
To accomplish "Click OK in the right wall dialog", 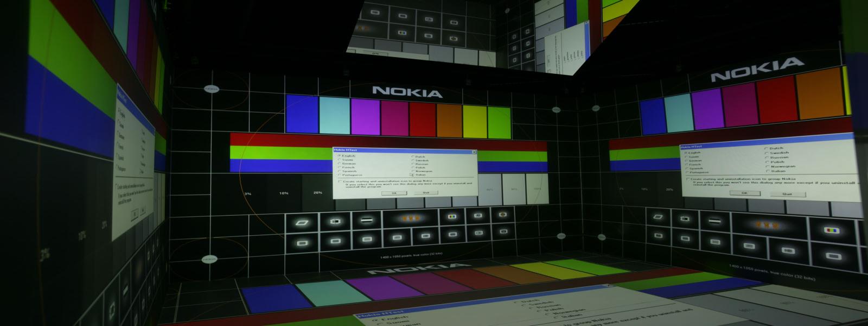I will [744, 193].
